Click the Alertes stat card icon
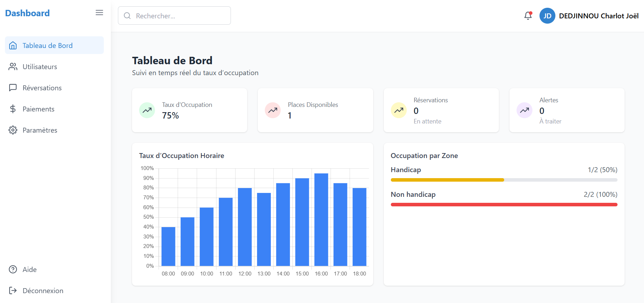The image size is (644, 303). pos(524,110)
